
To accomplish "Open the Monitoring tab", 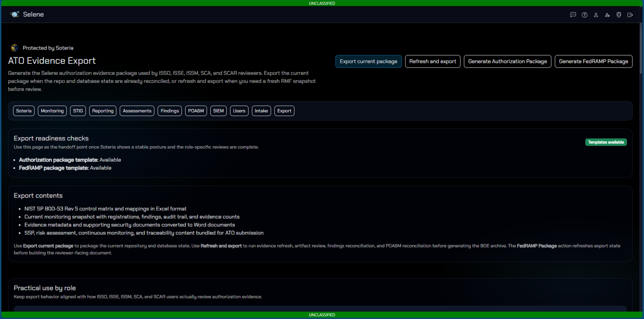I will point(52,111).
